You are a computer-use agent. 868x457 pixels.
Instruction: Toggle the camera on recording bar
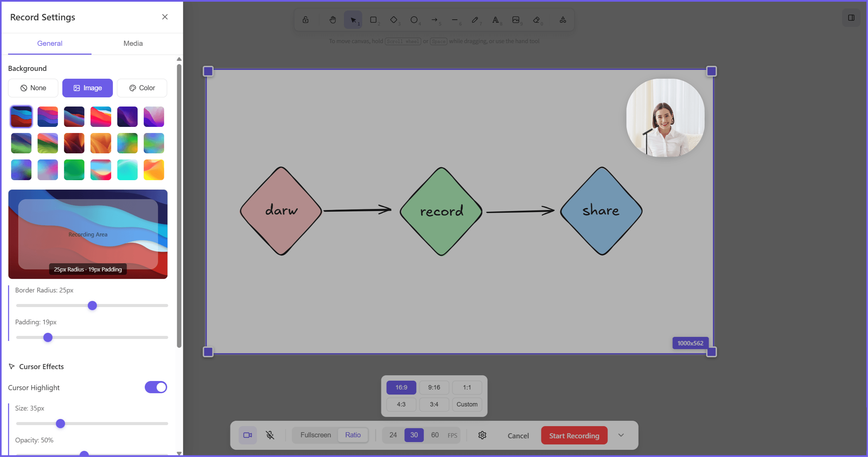247,435
